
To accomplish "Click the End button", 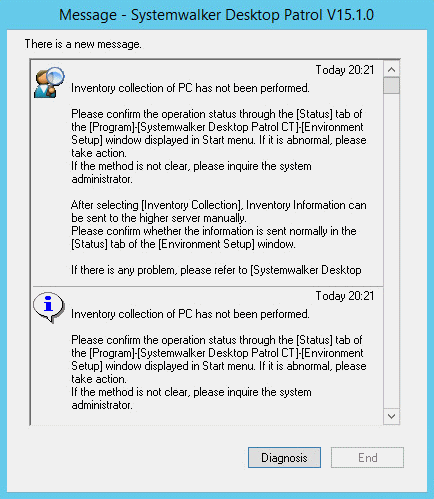I will click(x=367, y=458).
